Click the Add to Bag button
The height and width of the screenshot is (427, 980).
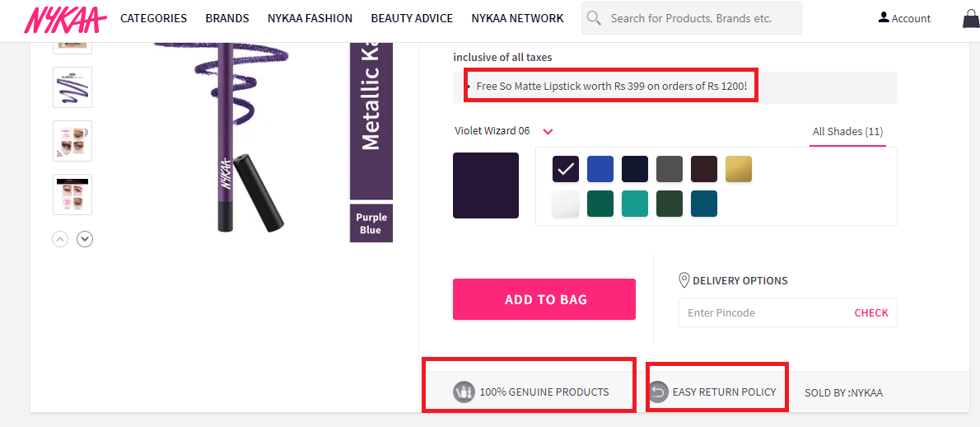[x=544, y=299]
